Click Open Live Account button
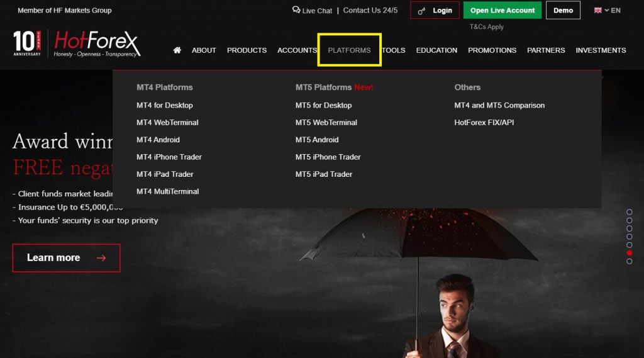The height and width of the screenshot is (358, 644). point(502,10)
